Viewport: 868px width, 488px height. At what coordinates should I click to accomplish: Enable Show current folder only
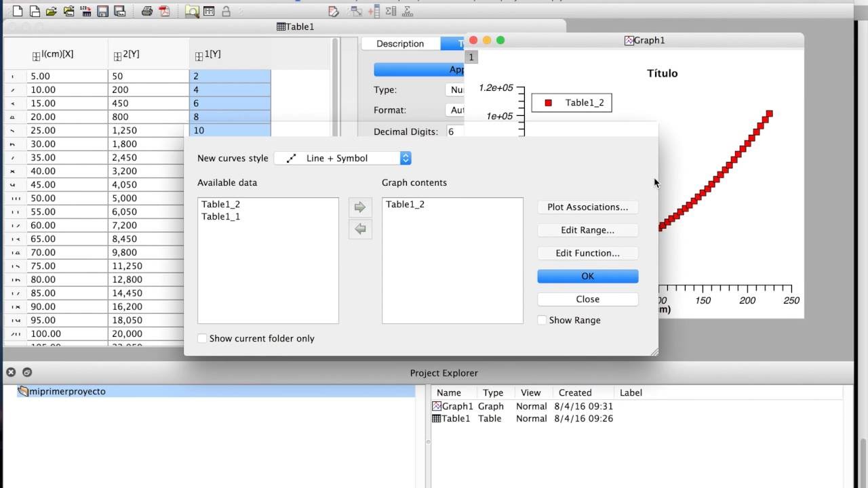tap(202, 338)
